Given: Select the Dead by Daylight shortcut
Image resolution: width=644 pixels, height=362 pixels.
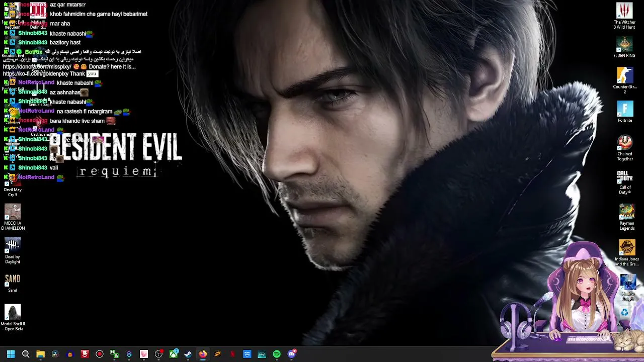Looking at the screenshot, I should 13,251.
